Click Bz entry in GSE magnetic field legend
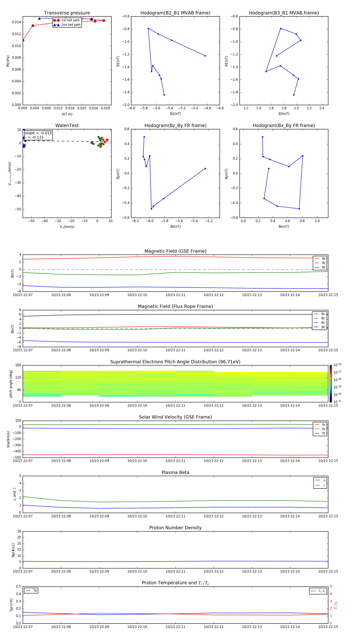The image size is (351, 644). pyautogui.click(x=320, y=267)
